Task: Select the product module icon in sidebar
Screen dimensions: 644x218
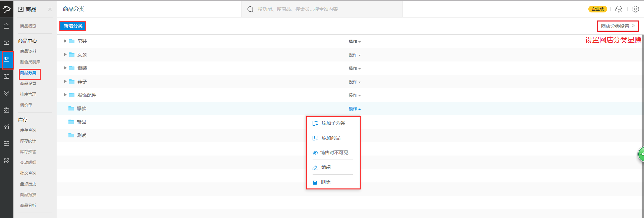Action: [6, 59]
